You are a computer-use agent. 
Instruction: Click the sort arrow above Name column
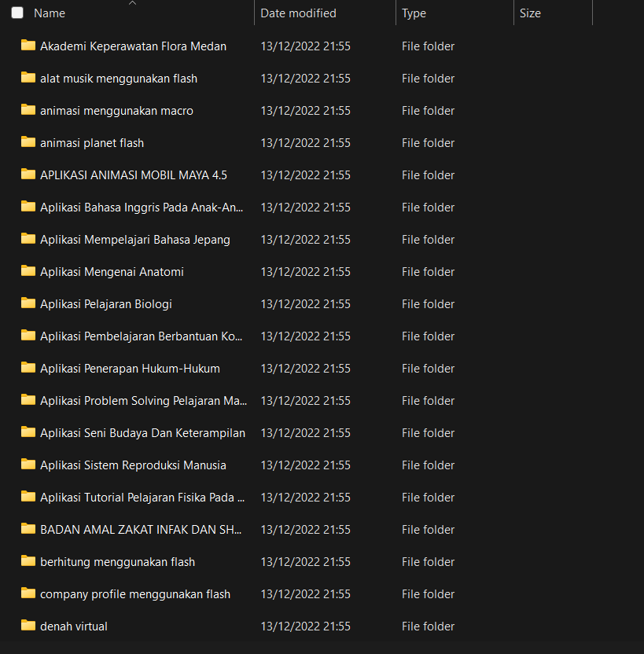click(132, 3)
